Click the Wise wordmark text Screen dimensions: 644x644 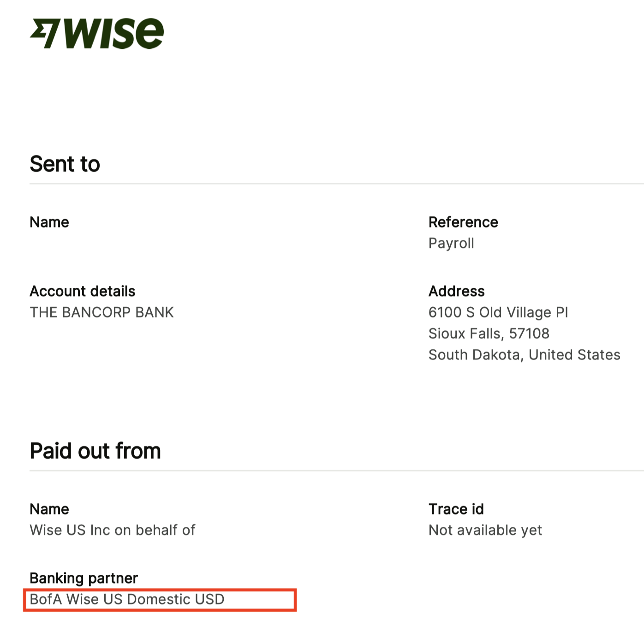point(114,33)
